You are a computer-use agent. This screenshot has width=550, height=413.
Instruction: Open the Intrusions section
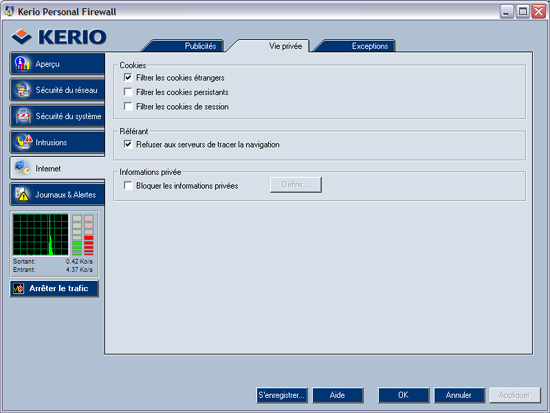(57, 142)
